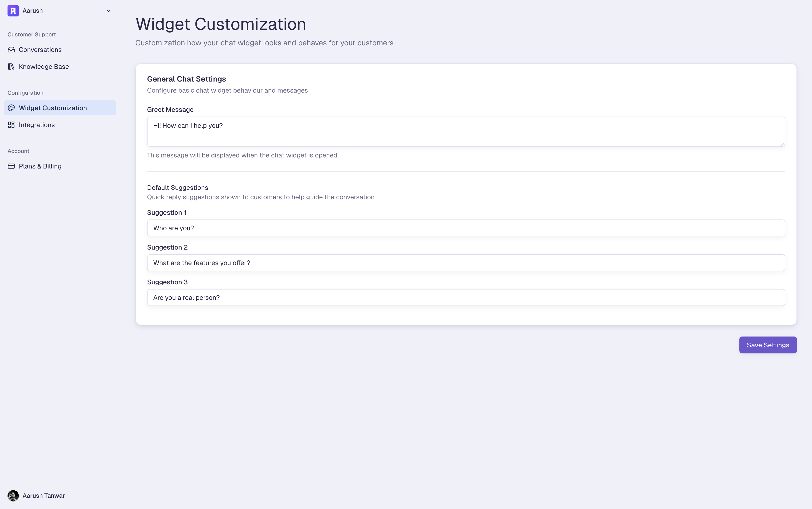Click the Aarush Tanwar user name

(x=44, y=496)
